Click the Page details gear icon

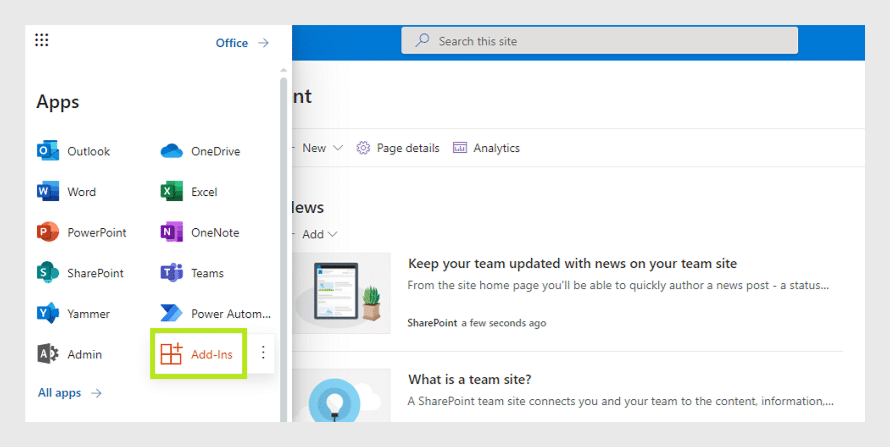click(363, 148)
